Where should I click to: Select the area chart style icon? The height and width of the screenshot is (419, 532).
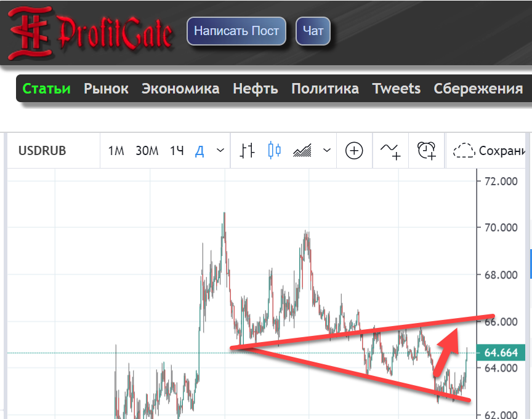coord(302,151)
